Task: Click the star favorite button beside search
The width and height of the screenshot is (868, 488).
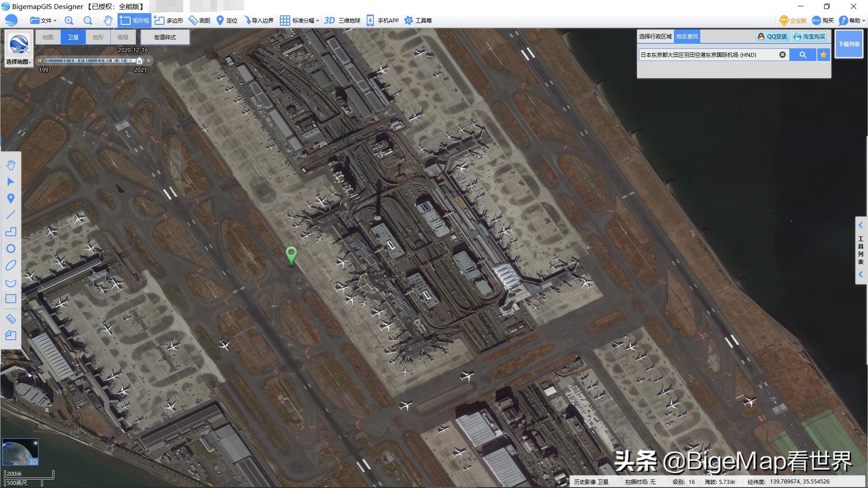Action: [x=824, y=55]
